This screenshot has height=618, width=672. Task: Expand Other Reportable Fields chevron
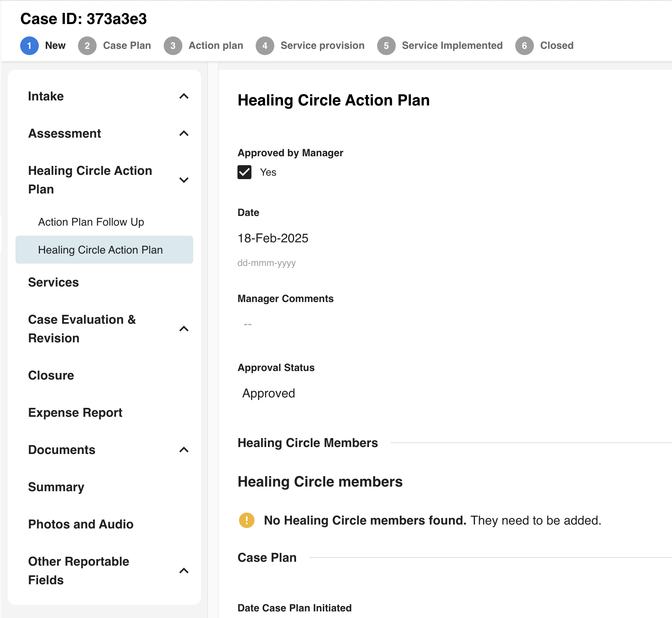tap(184, 571)
